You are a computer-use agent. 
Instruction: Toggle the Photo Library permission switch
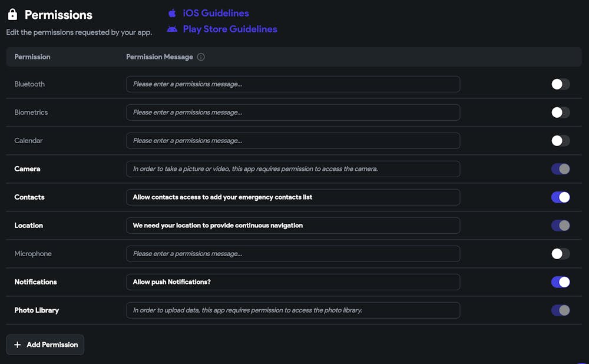click(560, 310)
